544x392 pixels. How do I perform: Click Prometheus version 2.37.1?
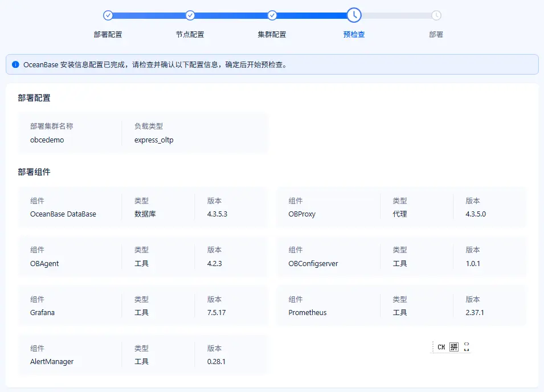pos(475,313)
